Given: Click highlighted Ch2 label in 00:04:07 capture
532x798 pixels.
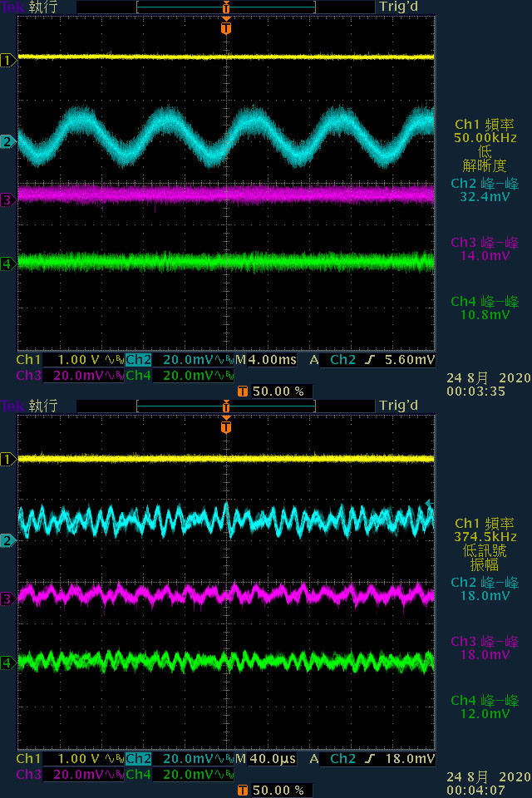Looking at the screenshot, I should click(139, 759).
